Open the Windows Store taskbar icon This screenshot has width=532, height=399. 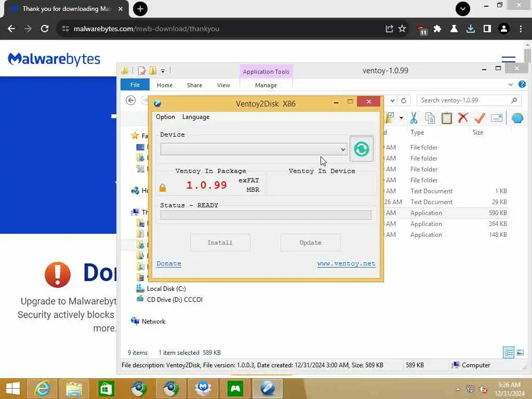coord(106,389)
